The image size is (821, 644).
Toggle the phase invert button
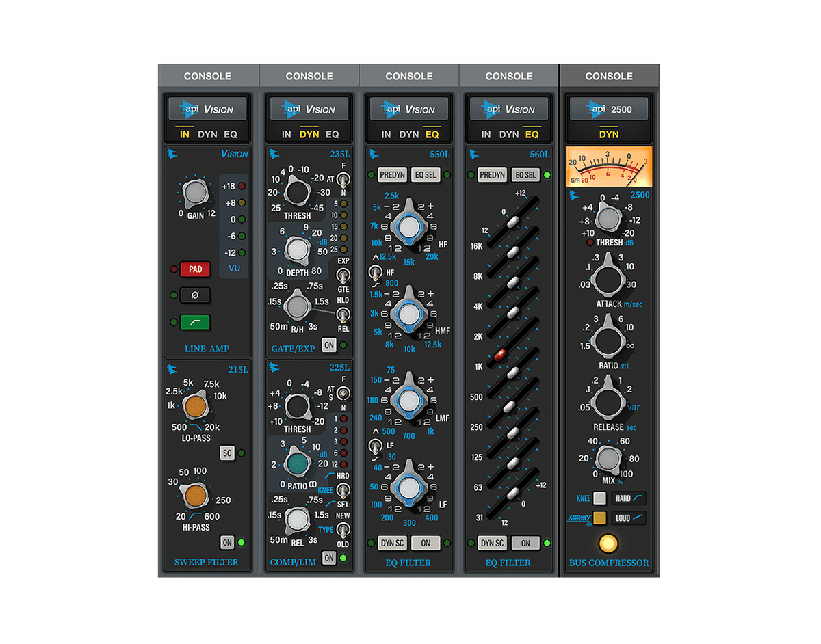(x=195, y=295)
